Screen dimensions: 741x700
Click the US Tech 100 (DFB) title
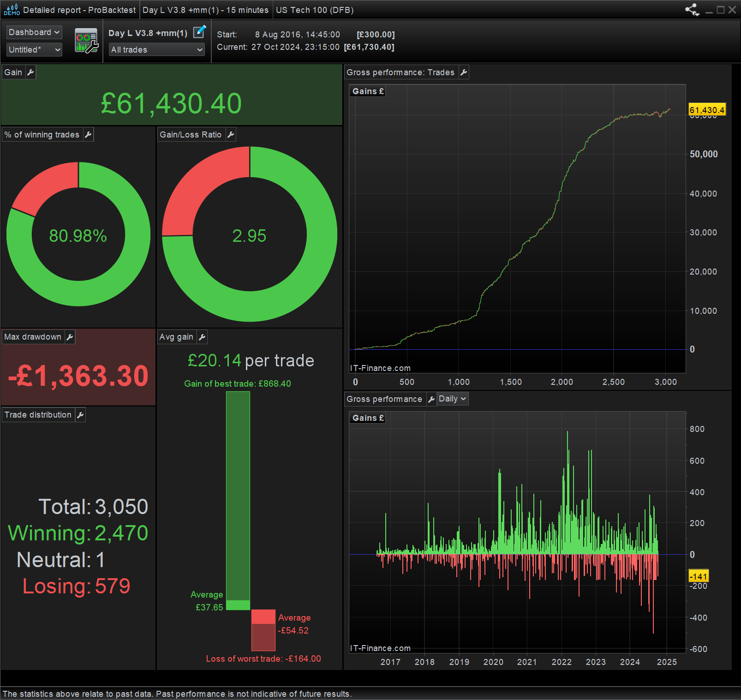point(315,10)
